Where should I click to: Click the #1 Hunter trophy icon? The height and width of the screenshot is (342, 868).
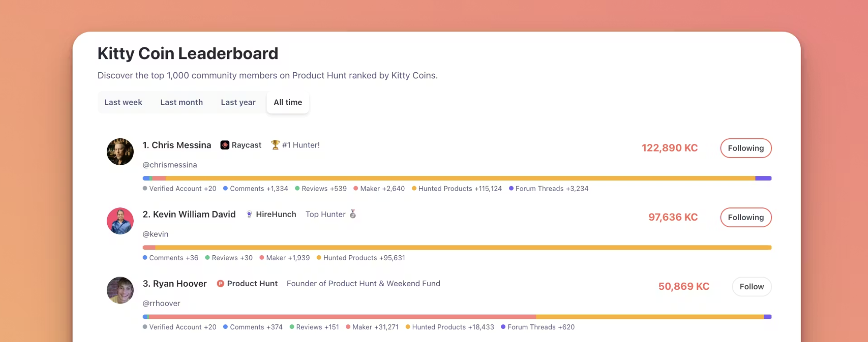(275, 145)
